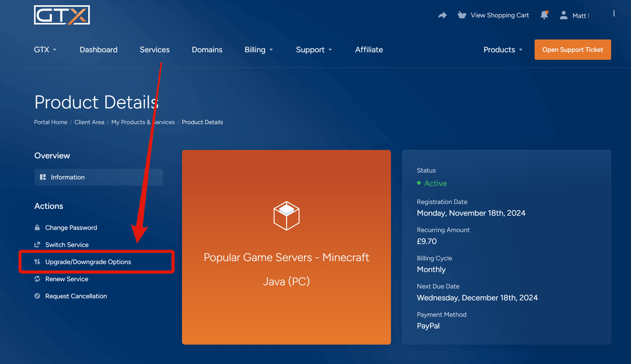Click the user profile icon
Image resolution: width=631 pixels, height=364 pixels.
click(563, 15)
